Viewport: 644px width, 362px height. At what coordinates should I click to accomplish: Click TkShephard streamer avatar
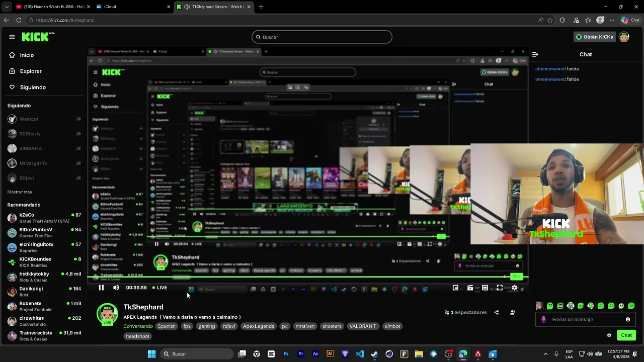pyautogui.click(x=107, y=314)
